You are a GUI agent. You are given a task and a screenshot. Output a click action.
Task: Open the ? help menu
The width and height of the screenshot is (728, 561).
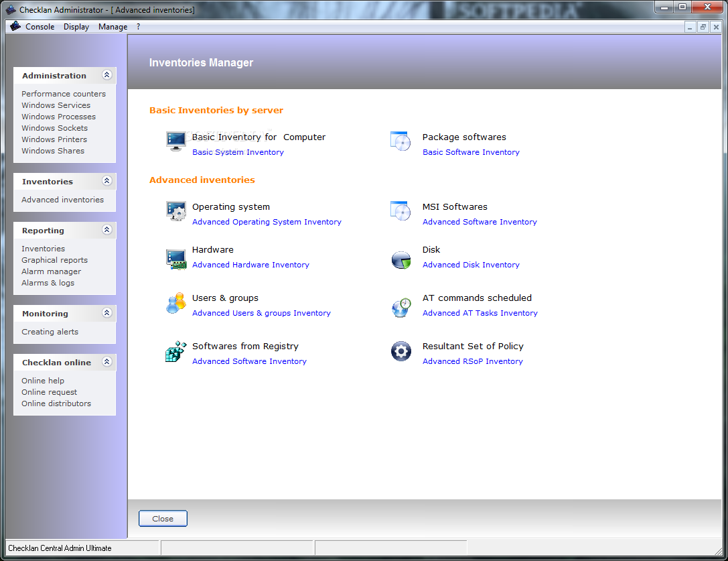[139, 27]
